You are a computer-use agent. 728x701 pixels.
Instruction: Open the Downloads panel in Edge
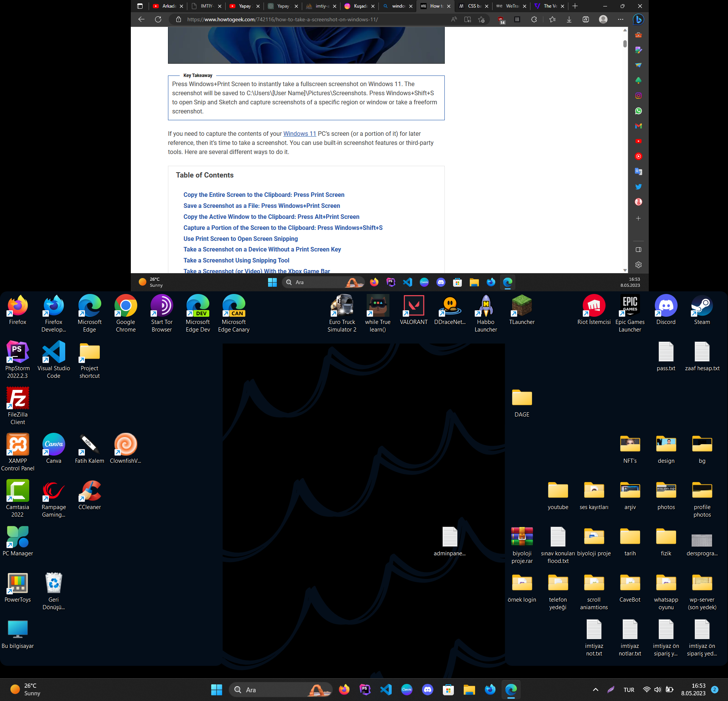coord(569,19)
